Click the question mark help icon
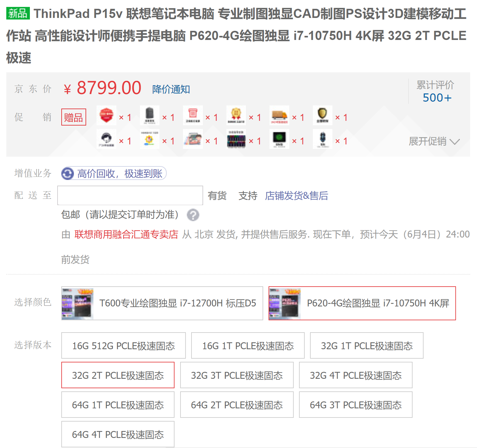This screenshot has height=448, width=477. 193,215
